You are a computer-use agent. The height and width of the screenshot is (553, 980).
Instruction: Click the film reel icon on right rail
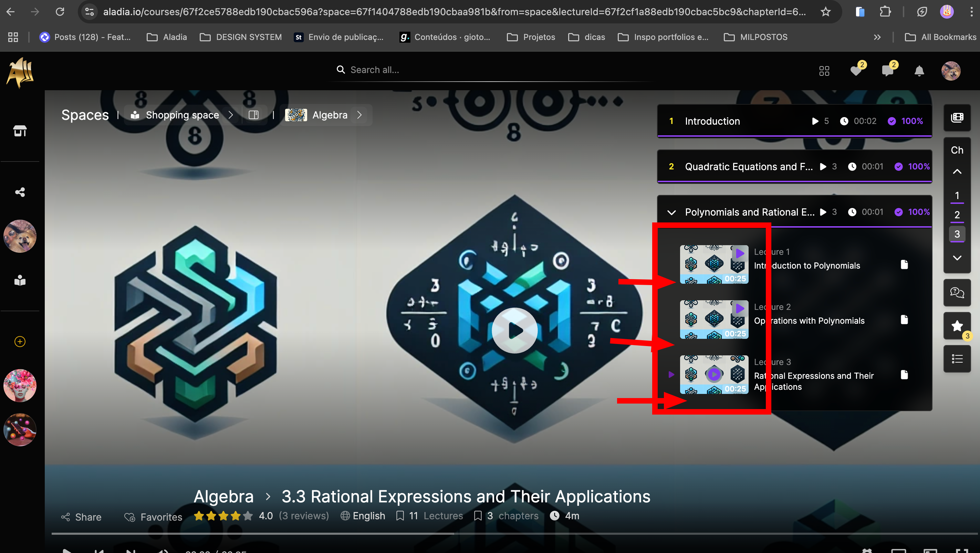[957, 117]
